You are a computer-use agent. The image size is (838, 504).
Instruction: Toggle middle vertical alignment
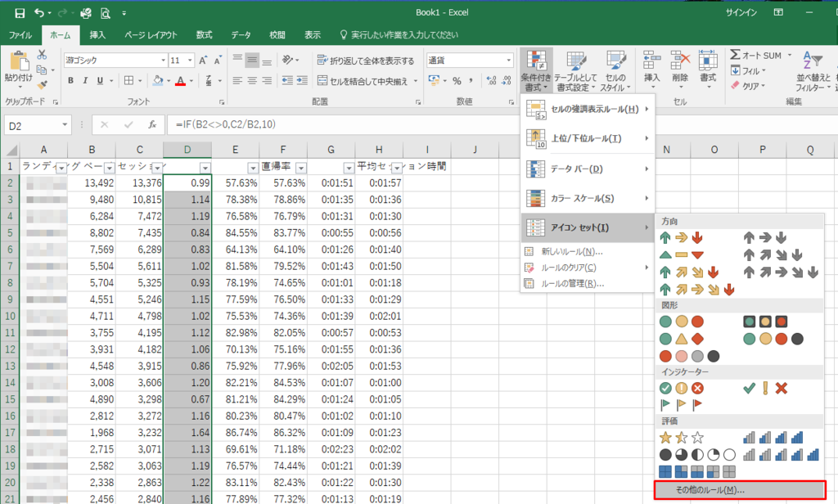pyautogui.click(x=252, y=61)
